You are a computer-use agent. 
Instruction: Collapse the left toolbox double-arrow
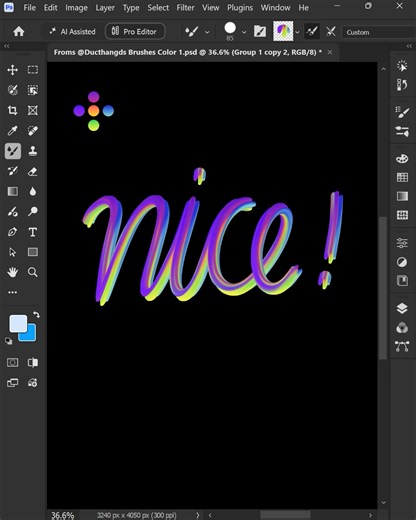(7, 46)
